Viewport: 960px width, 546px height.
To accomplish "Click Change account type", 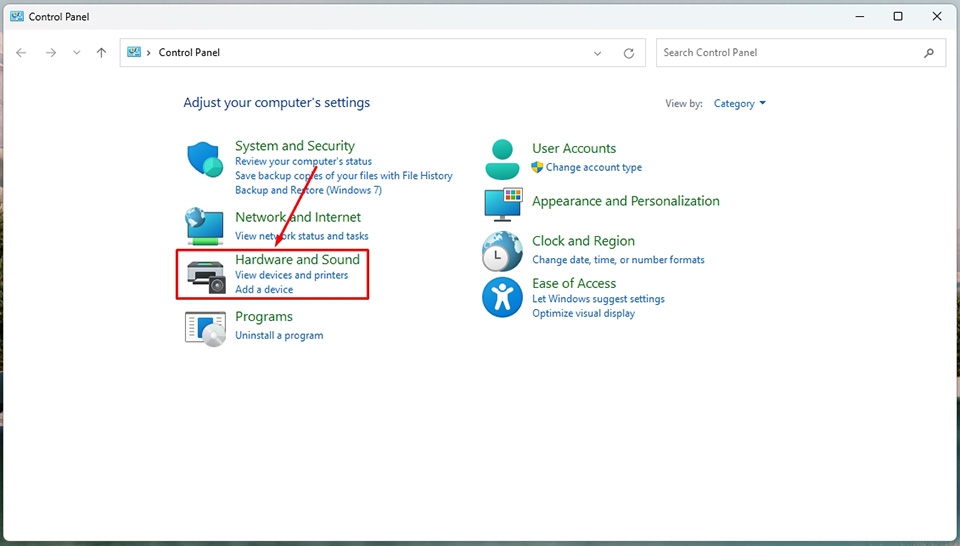I will tap(594, 167).
